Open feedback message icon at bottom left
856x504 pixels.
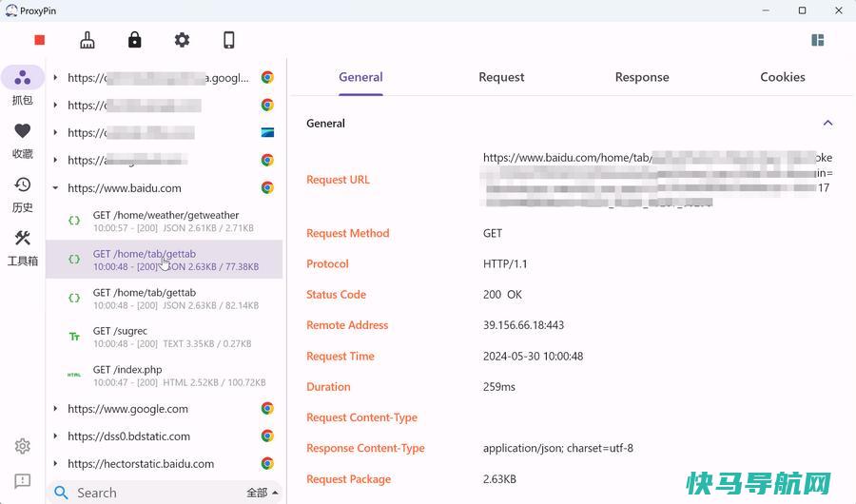23,481
